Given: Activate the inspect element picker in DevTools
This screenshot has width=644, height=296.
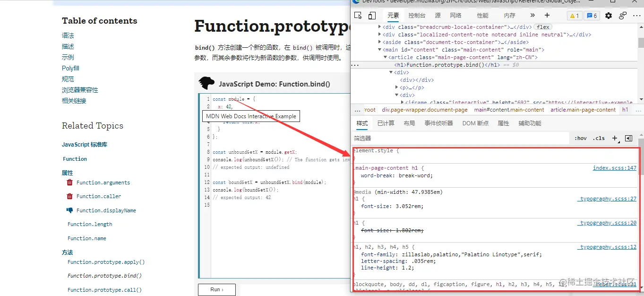Looking at the screenshot, I should click(x=358, y=16).
